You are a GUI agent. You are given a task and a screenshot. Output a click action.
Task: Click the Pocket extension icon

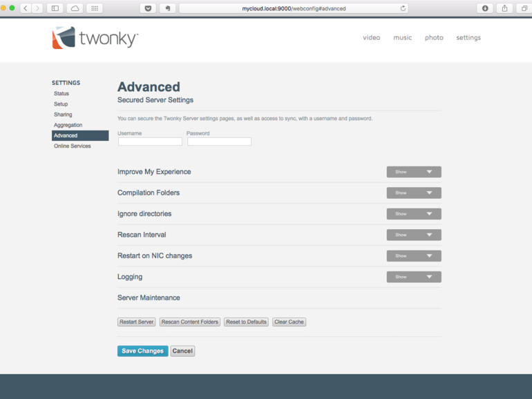[148, 8]
